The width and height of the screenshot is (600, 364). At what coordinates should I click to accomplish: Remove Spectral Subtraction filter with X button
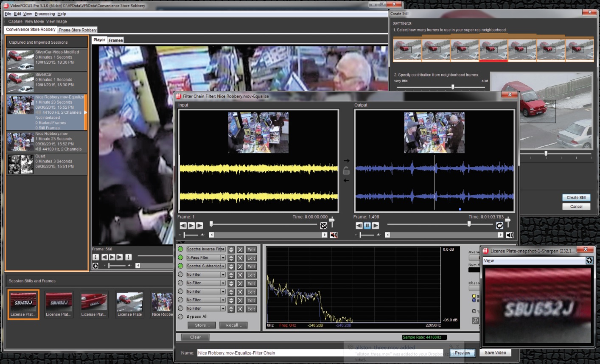[x=240, y=266]
